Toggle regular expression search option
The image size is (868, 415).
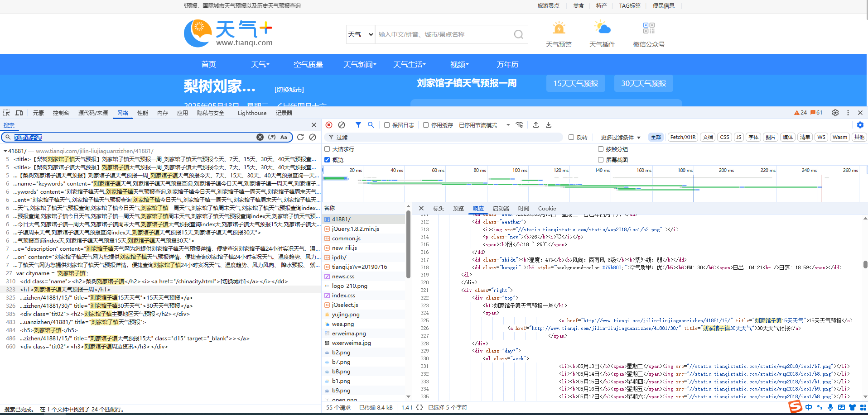tap(272, 137)
